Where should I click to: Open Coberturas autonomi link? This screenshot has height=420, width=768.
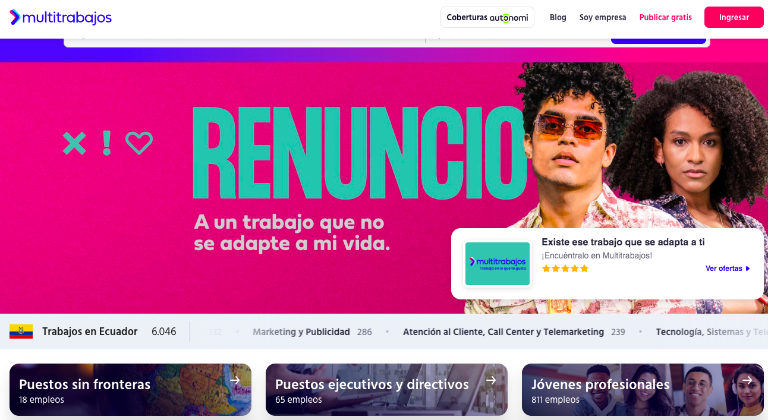click(x=487, y=17)
